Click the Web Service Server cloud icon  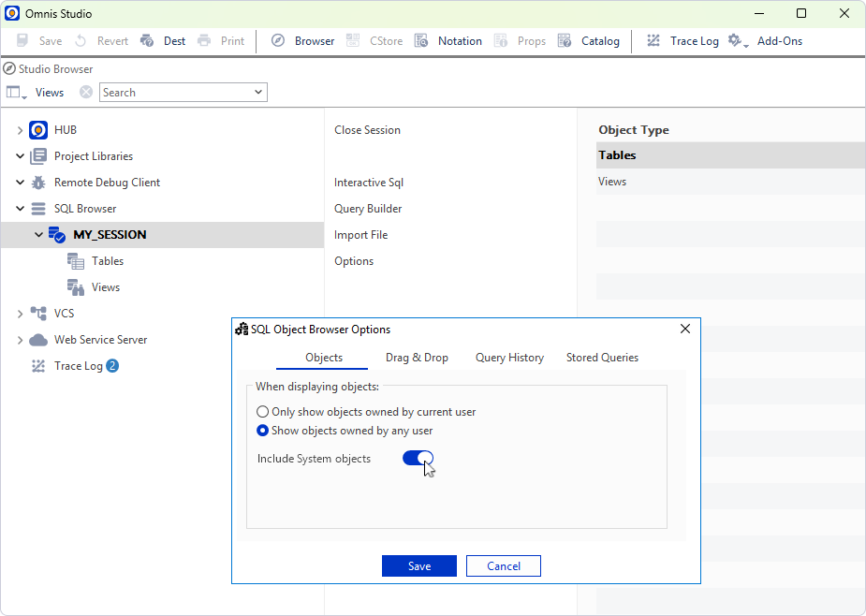[38, 340]
